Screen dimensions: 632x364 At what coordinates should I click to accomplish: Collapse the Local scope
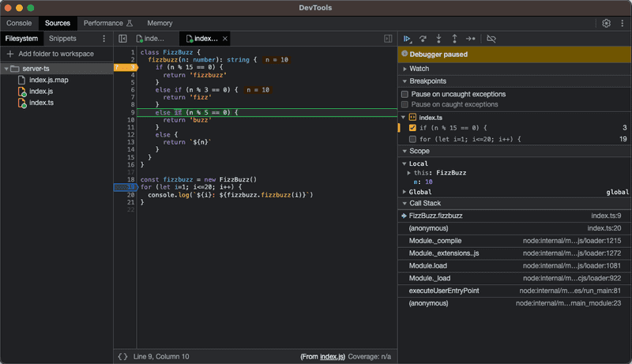point(404,164)
